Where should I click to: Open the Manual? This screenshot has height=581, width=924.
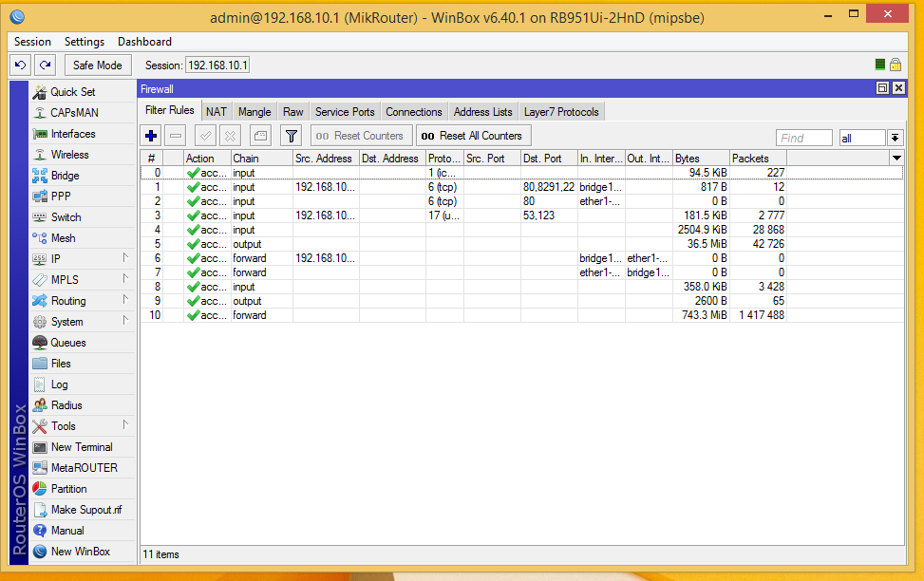(83, 531)
